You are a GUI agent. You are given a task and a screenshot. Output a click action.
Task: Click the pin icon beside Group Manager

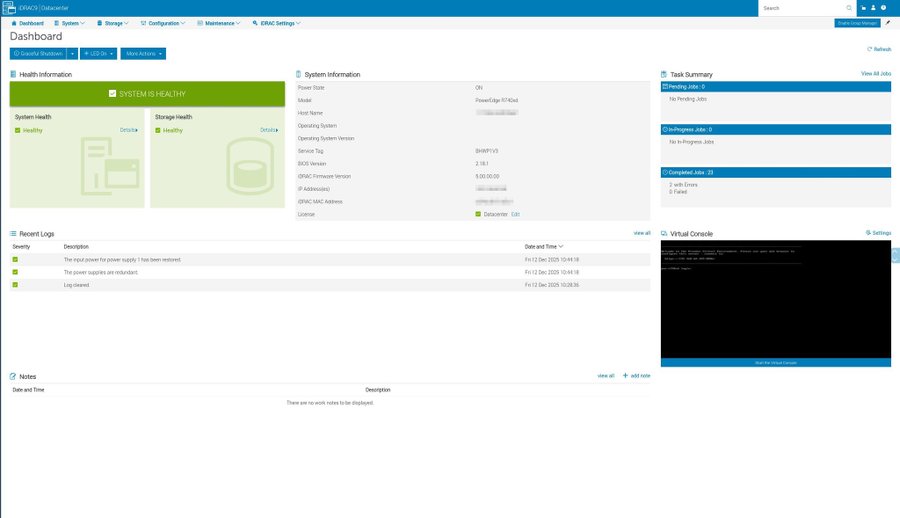click(x=887, y=22)
